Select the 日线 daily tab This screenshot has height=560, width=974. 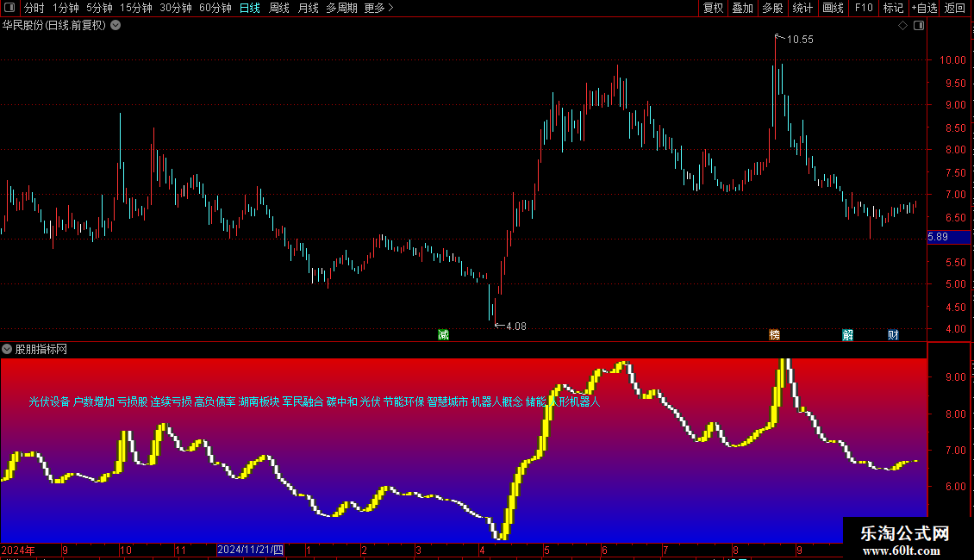(250, 8)
